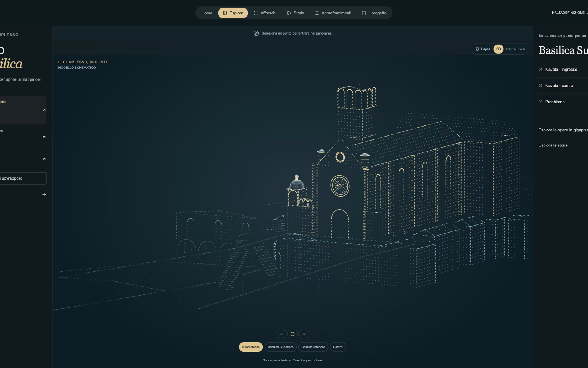The height and width of the screenshot is (368, 588).
Task: Switch to 3D view mode
Action: [x=498, y=49]
